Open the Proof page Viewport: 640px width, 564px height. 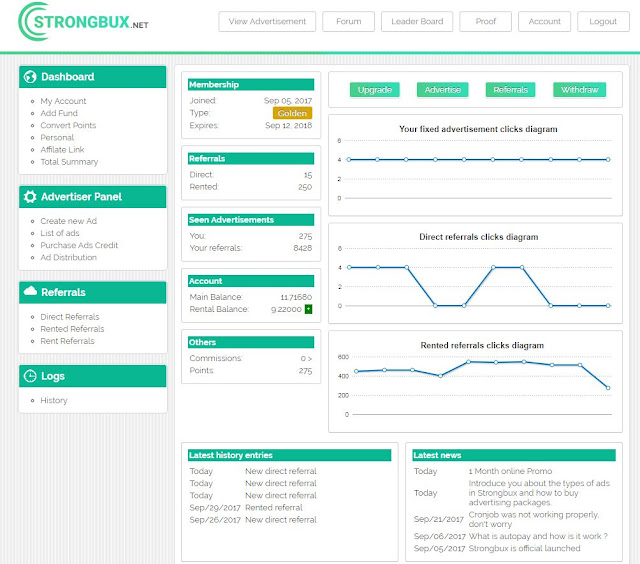pyautogui.click(x=486, y=21)
